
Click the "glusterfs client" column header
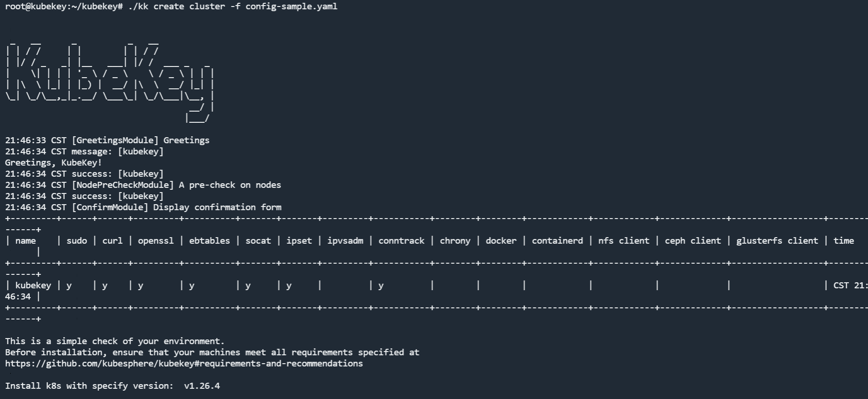coord(777,241)
